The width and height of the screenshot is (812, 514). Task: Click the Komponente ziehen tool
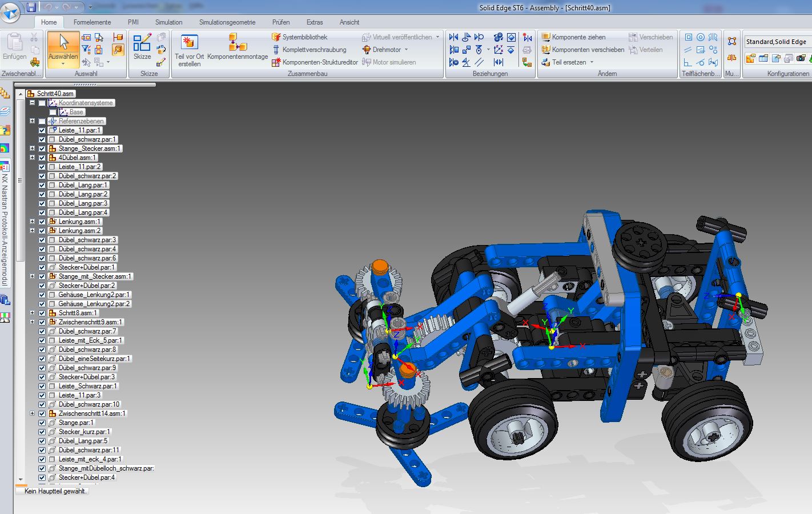click(x=578, y=37)
